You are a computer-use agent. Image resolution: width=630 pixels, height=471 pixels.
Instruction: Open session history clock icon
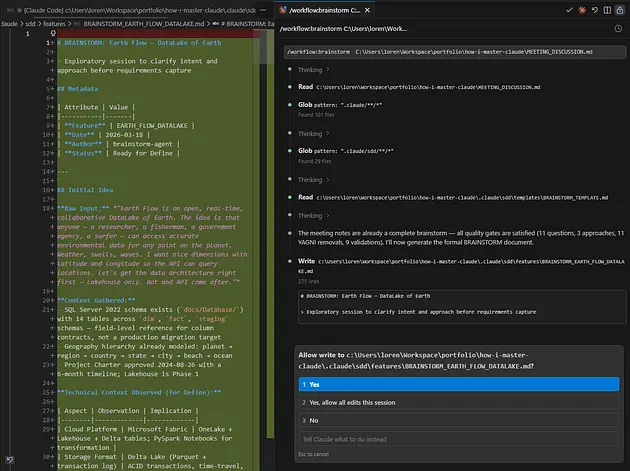pos(618,29)
